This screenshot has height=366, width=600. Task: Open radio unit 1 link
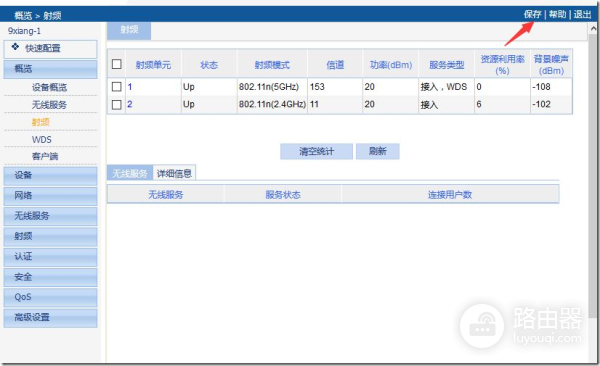(130, 87)
